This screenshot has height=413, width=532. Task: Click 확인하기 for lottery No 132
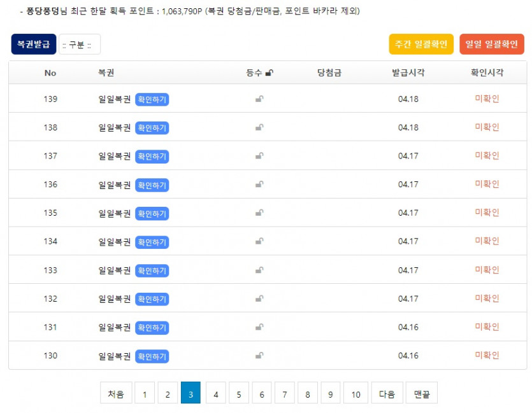(x=152, y=299)
